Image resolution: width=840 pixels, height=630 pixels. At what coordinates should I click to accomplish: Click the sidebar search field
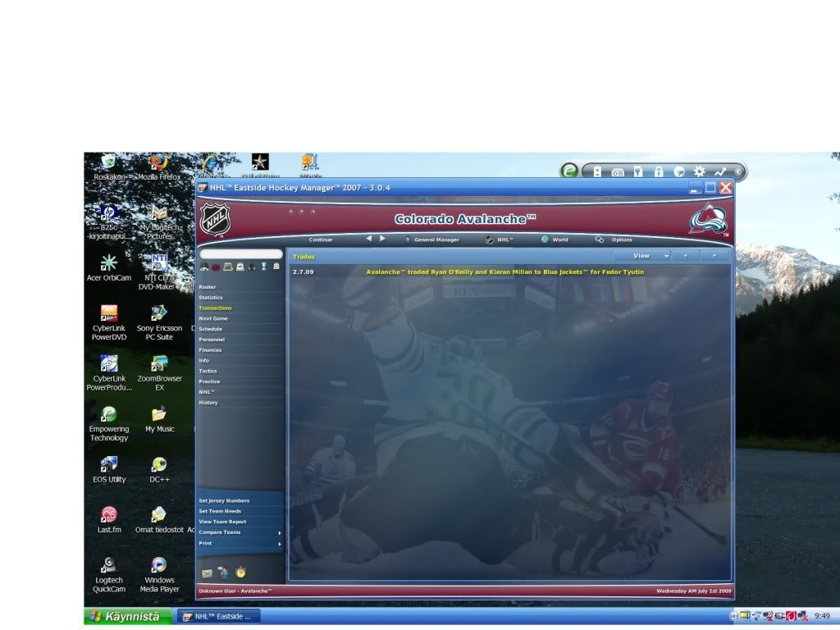(x=240, y=254)
